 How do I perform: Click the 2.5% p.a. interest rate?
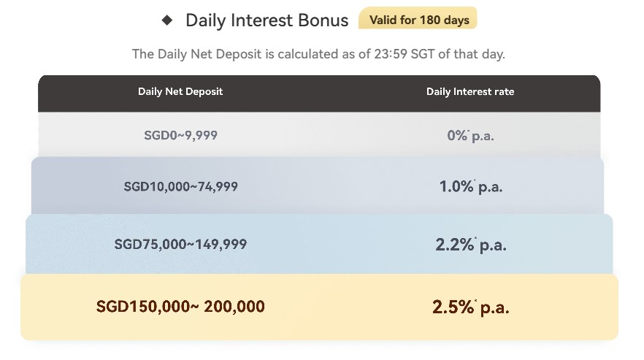(x=470, y=307)
